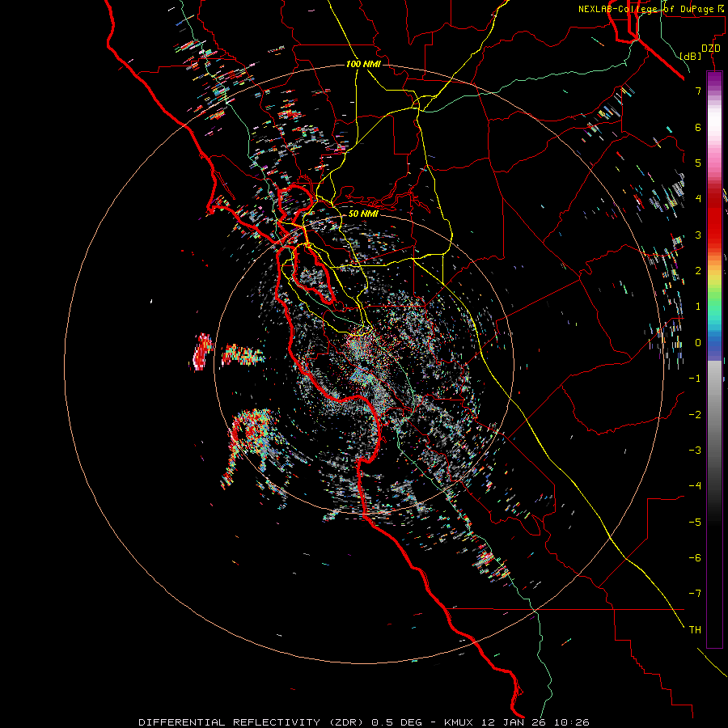728x728 pixels.
Task: Click the "[dB]" unit label
Action: tap(691, 56)
